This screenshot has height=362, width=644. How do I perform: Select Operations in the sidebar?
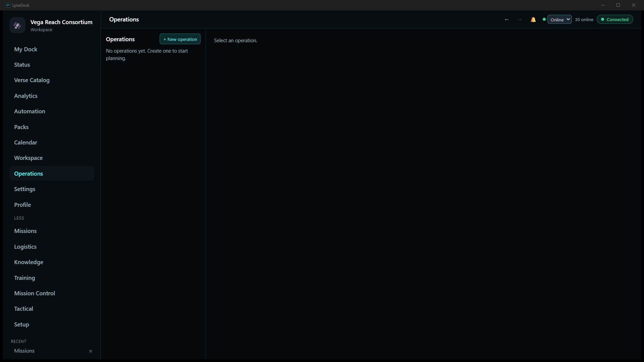(52, 174)
